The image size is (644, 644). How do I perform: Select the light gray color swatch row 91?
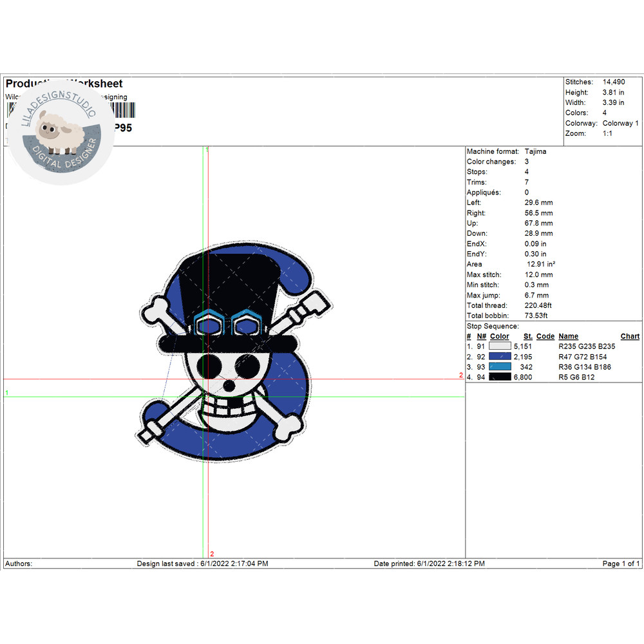(500, 346)
